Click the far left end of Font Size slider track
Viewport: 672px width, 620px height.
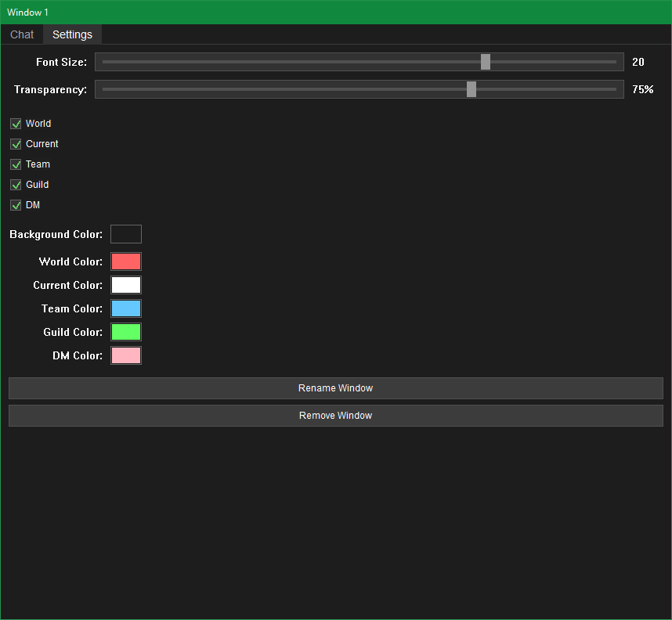coord(105,62)
